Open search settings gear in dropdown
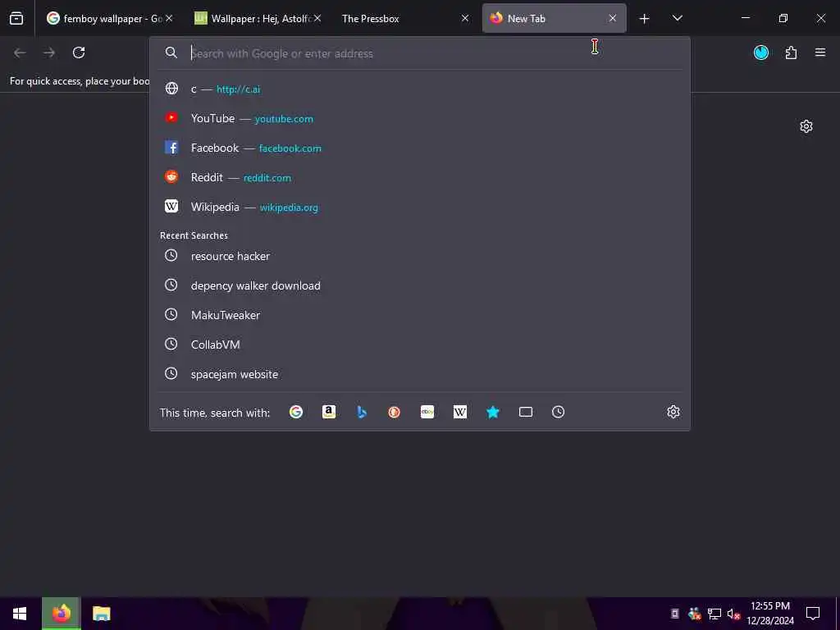Screen dimensions: 840x630 (673, 412)
